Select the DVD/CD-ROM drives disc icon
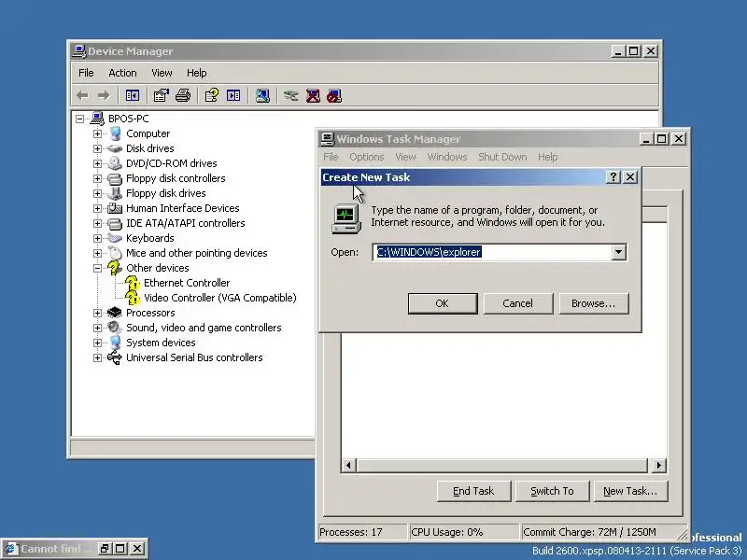Screen dimensions: 747x560 click(114, 163)
